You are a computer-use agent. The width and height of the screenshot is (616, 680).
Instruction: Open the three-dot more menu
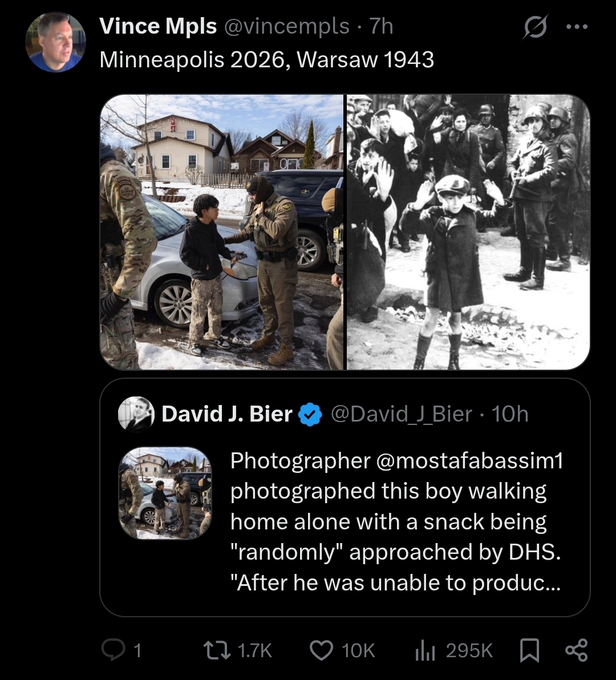(x=577, y=26)
